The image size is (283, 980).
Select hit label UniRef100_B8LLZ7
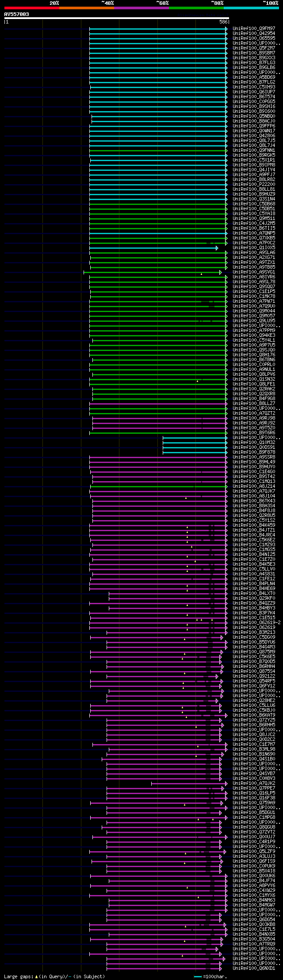tap(254, 403)
